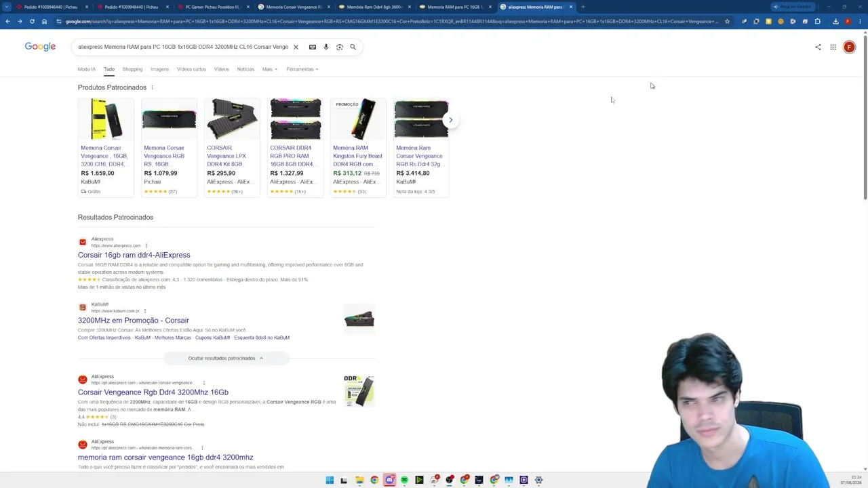Open options for Produtos Patrocinados

tap(152, 87)
